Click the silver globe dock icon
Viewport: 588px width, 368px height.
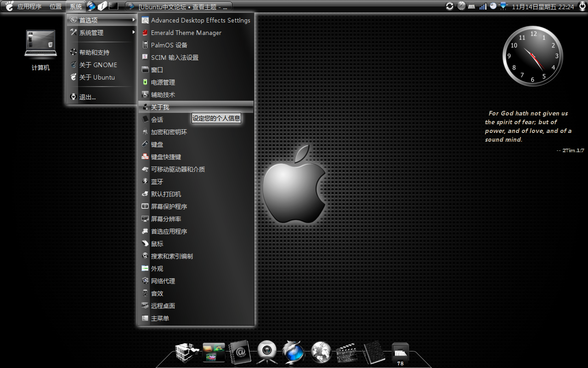click(x=321, y=352)
